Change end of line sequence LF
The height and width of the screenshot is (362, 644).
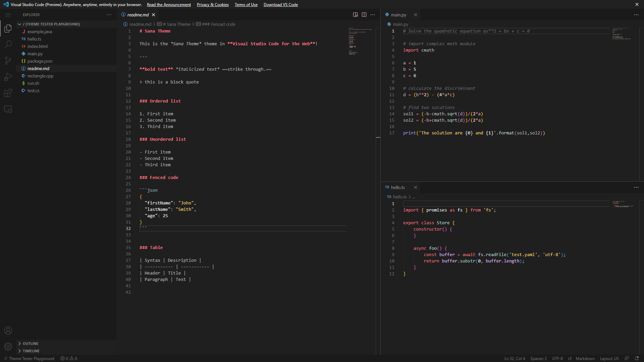(570, 358)
